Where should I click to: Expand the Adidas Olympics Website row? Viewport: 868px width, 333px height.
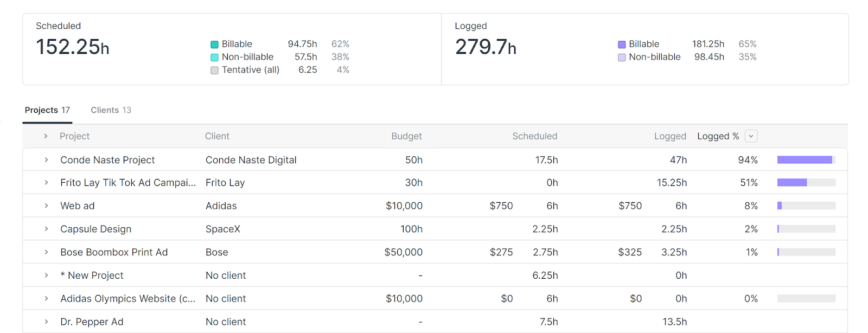[46, 298]
